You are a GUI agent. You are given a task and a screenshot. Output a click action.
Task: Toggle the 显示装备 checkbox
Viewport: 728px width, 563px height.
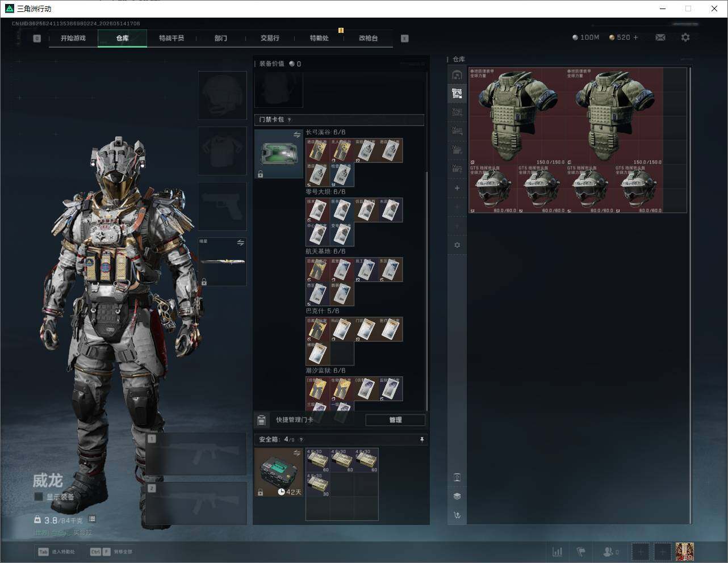click(39, 497)
